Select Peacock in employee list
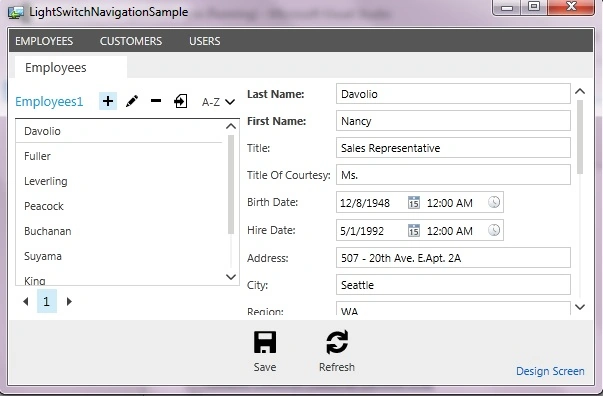 (119, 206)
